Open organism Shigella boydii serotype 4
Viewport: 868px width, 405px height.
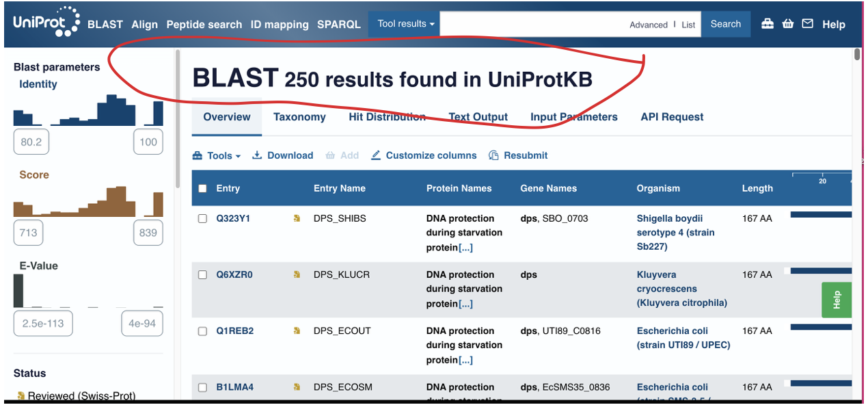(x=676, y=233)
